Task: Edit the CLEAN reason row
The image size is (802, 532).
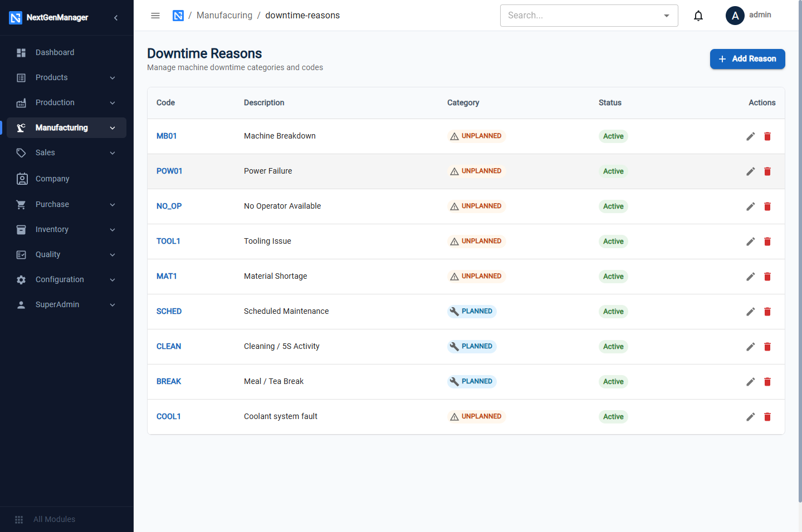Action: point(751,347)
